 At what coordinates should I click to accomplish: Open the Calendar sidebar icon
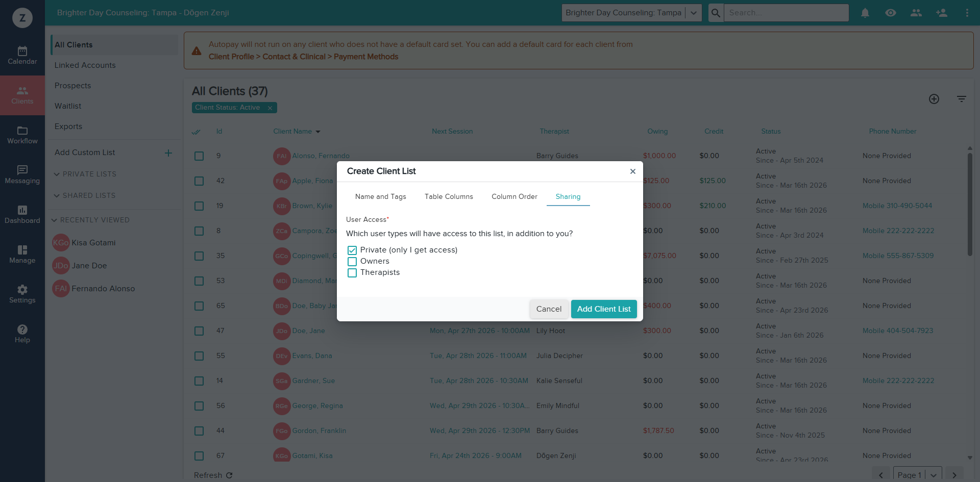(22, 56)
